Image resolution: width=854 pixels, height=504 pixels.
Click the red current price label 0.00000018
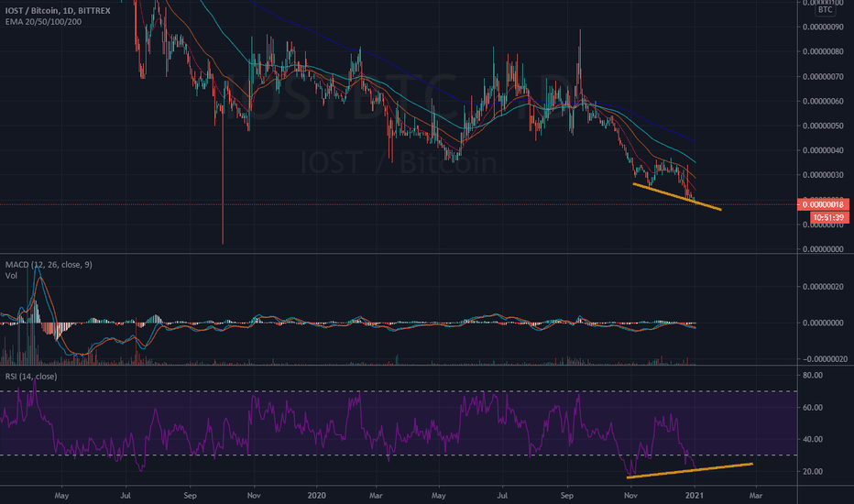tap(823, 205)
